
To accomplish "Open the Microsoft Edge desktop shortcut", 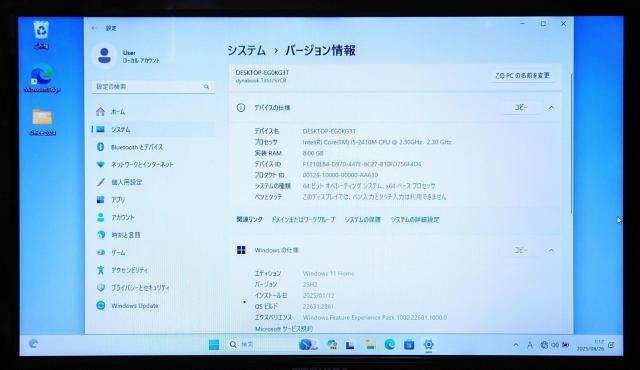I will (42, 79).
